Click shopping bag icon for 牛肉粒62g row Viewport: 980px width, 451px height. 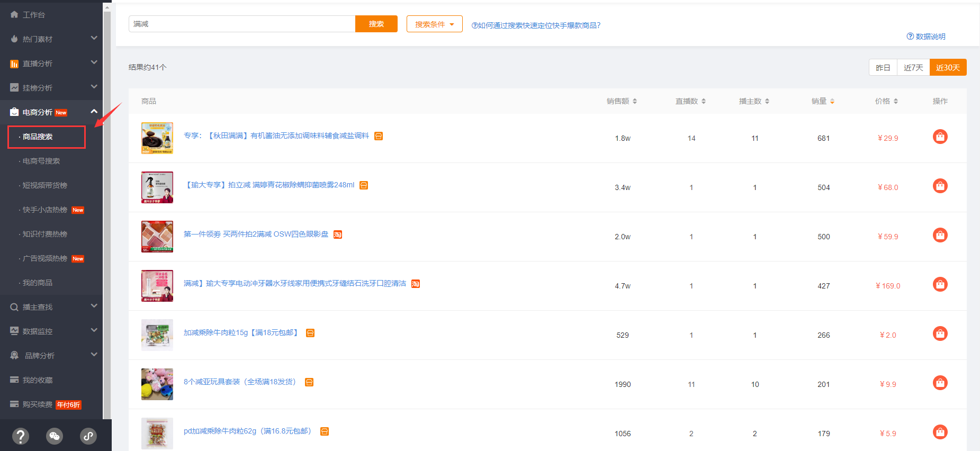pyautogui.click(x=940, y=432)
